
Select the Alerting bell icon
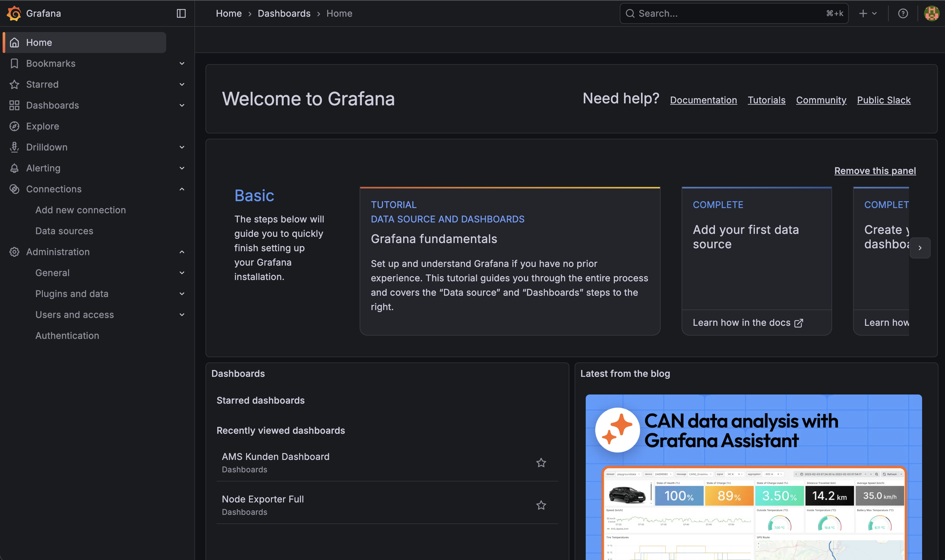tap(14, 168)
